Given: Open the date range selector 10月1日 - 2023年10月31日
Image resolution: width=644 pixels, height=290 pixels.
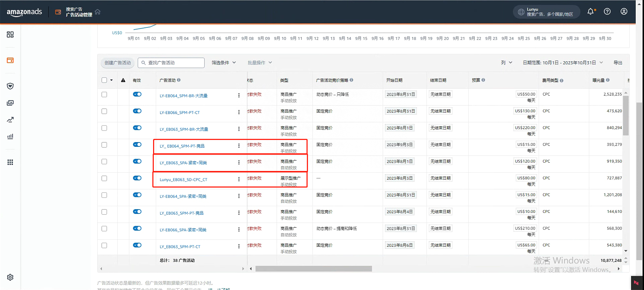Looking at the screenshot, I should coord(563,63).
